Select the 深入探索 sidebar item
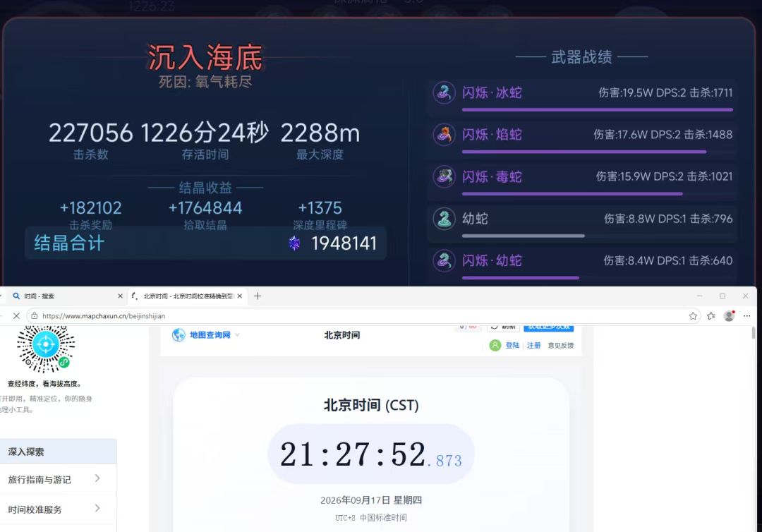The image size is (762, 532). (57, 452)
